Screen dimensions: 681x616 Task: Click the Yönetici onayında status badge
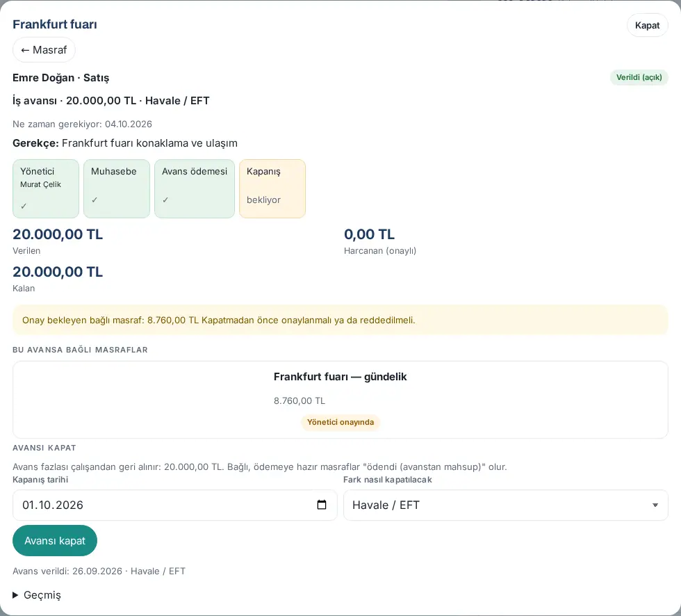(340, 422)
